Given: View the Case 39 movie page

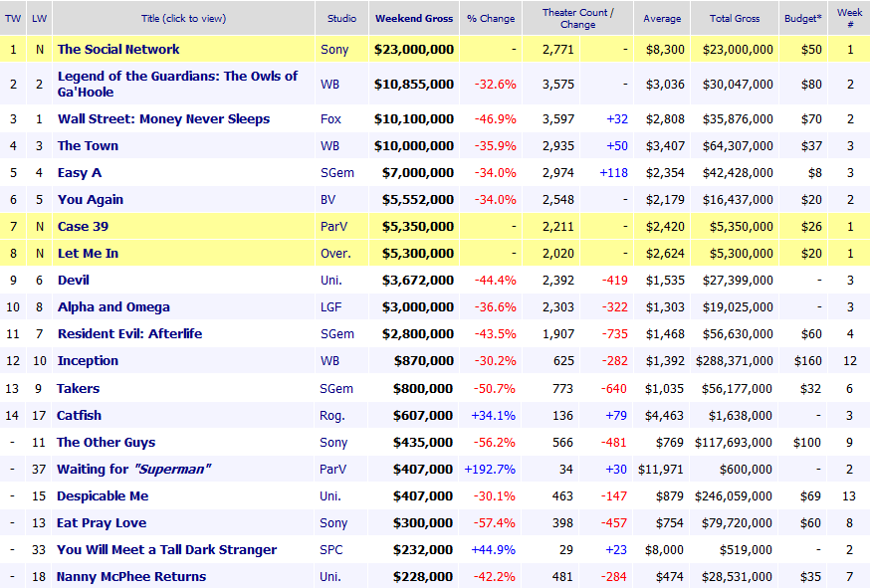Looking at the screenshot, I should pos(84,226).
